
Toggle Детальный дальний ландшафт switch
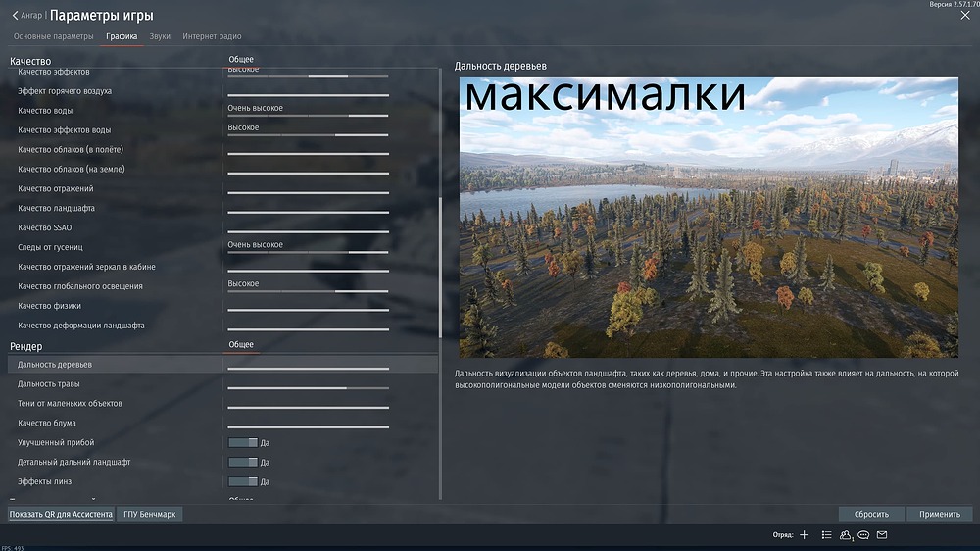(242, 462)
